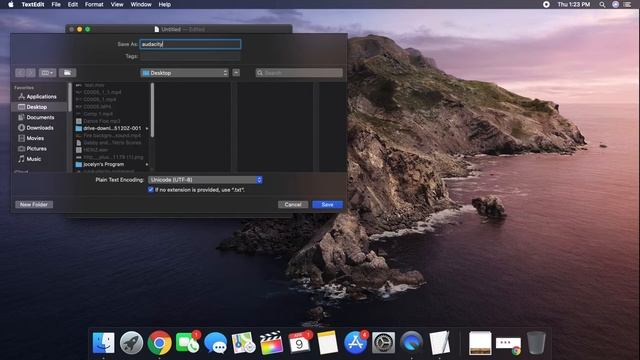The height and width of the screenshot is (360, 640).
Task: Open Launchpad rocket icon in Dock
Action: [131, 342]
